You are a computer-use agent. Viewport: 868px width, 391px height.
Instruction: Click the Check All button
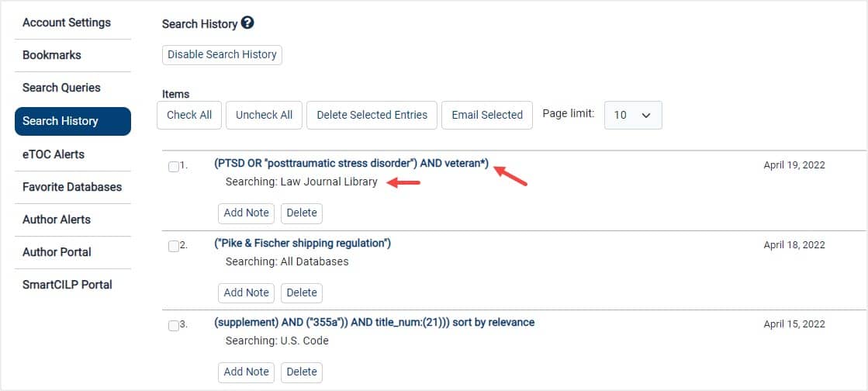(189, 115)
